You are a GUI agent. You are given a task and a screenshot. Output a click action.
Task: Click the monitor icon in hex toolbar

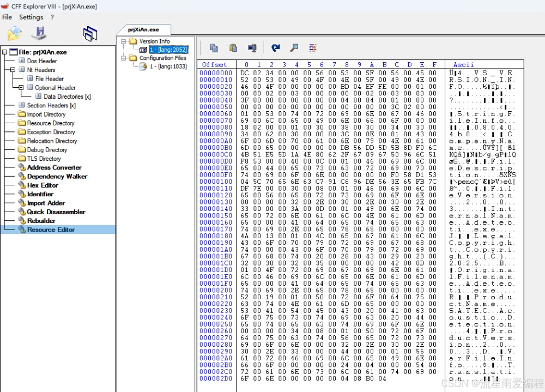click(x=252, y=48)
